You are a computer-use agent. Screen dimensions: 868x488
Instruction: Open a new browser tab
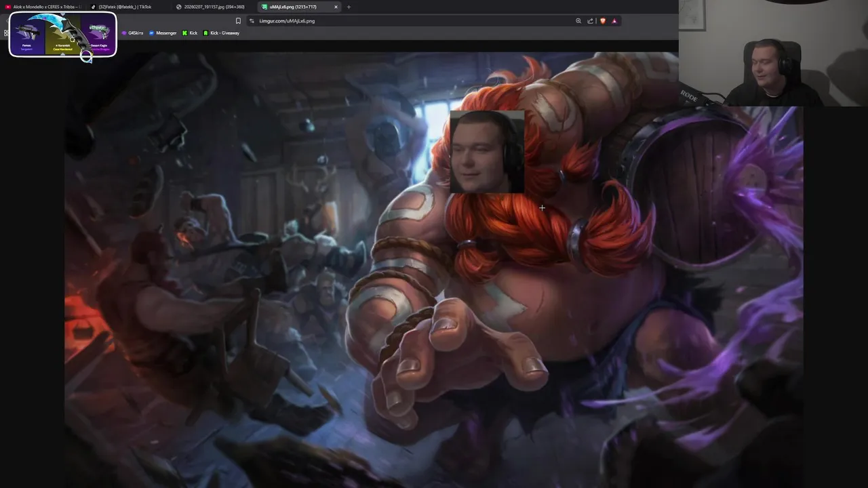click(x=349, y=7)
